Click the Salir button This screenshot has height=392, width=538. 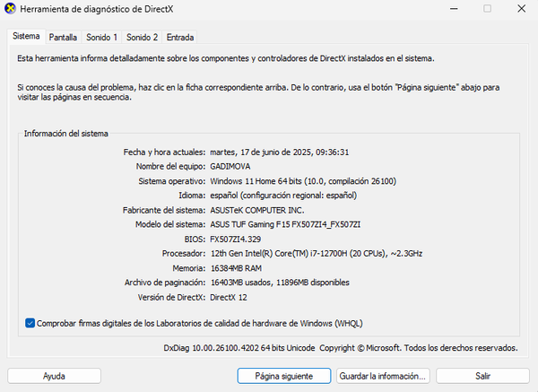click(x=482, y=376)
